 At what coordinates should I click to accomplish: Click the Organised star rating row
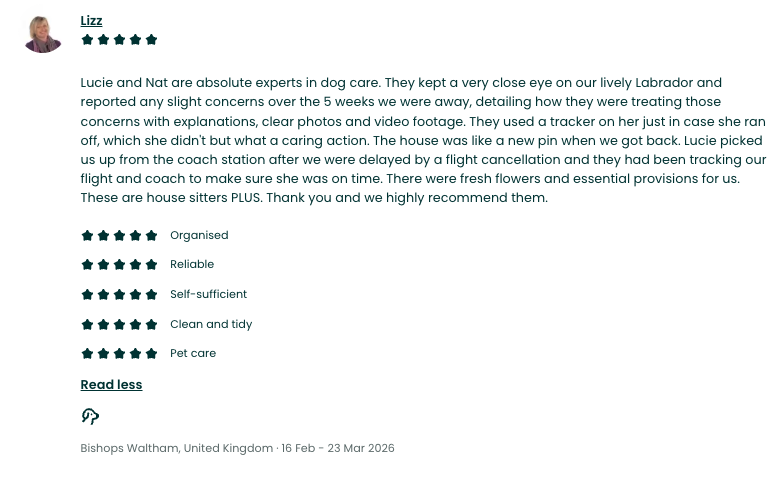(x=154, y=235)
